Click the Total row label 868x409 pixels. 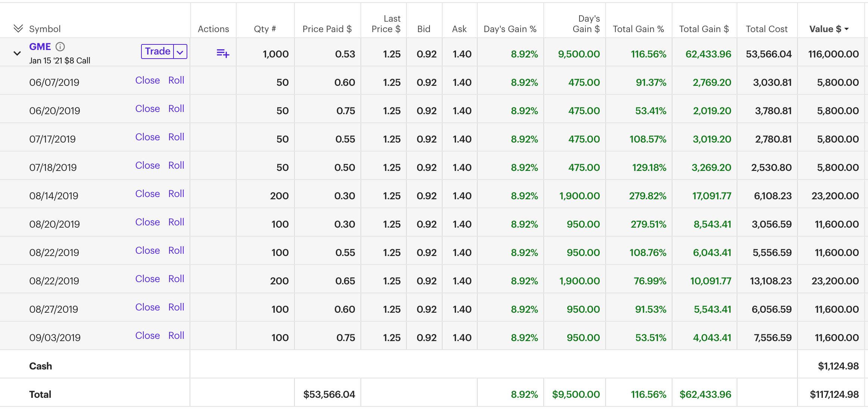[x=40, y=394]
